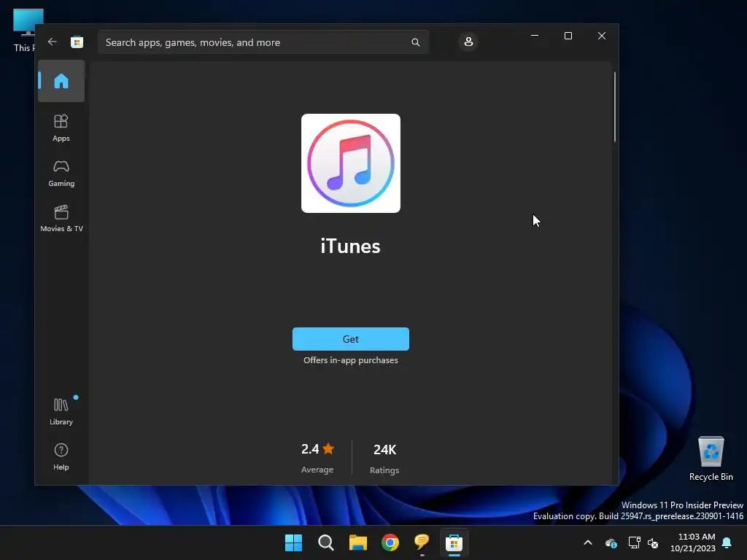This screenshot has height=560, width=747.
Task: Open notifications bell icon
Action: click(727, 542)
